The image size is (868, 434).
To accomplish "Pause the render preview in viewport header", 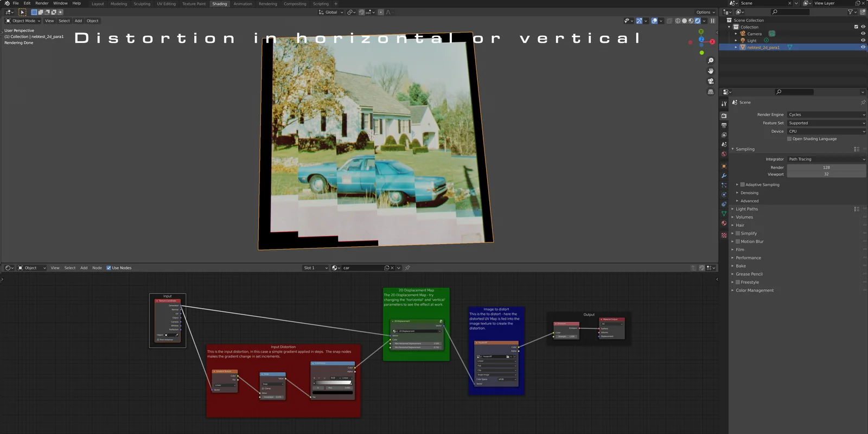I will point(713,21).
